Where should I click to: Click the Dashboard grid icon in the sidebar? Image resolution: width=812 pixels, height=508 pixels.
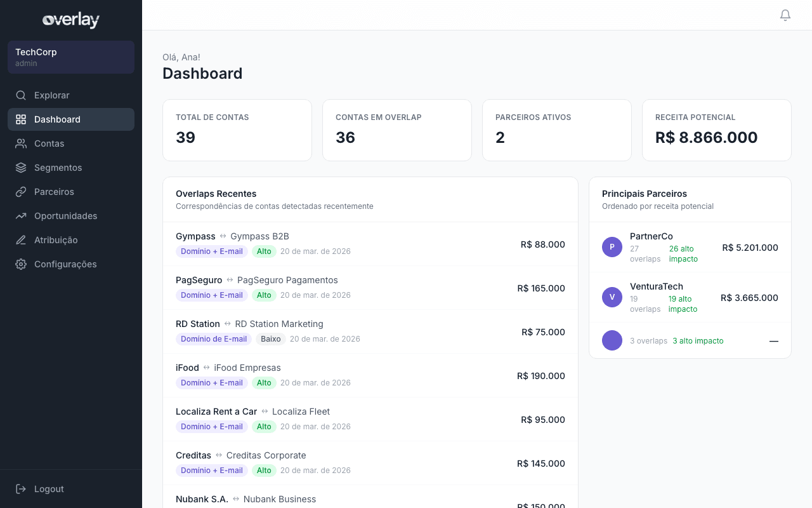click(21, 119)
